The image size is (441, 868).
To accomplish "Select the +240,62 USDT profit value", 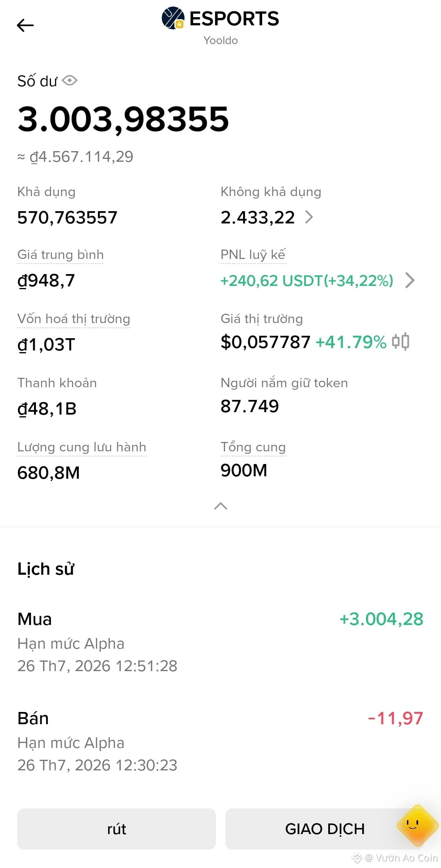I will click(x=307, y=281).
